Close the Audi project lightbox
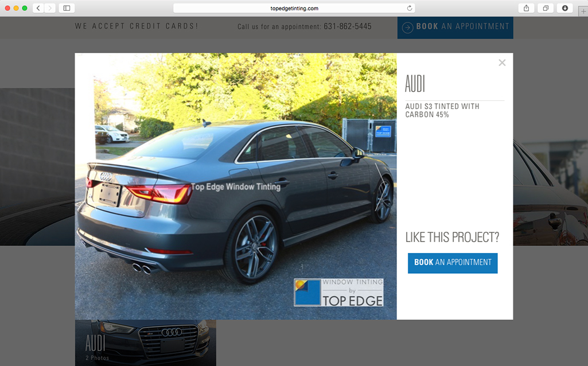 pyautogui.click(x=502, y=63)
